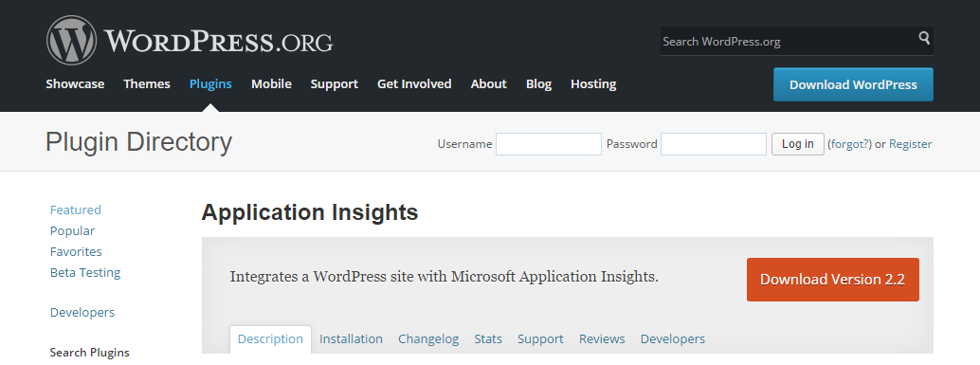Click the WordPress logo icon
Image resolution: width=980 pixels, height=365 pixels.
tap(71, 40)
